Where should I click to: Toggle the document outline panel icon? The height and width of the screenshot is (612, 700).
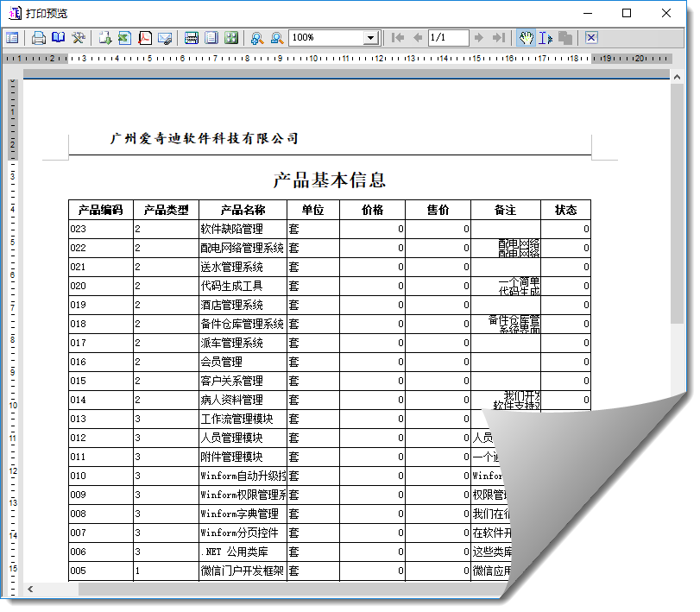click(12, 38)
